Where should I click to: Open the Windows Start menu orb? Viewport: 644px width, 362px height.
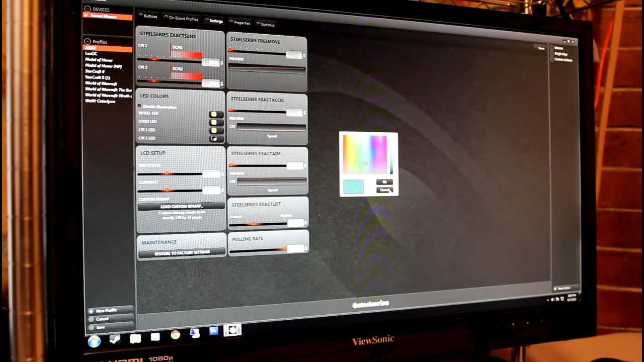coord(94,342)
